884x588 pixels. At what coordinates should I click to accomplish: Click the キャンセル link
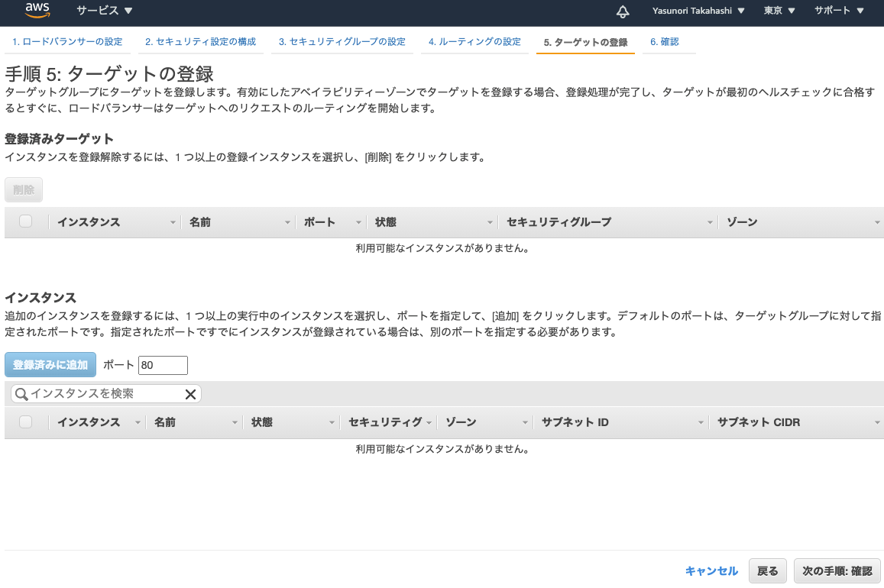[x=711, y=570]
